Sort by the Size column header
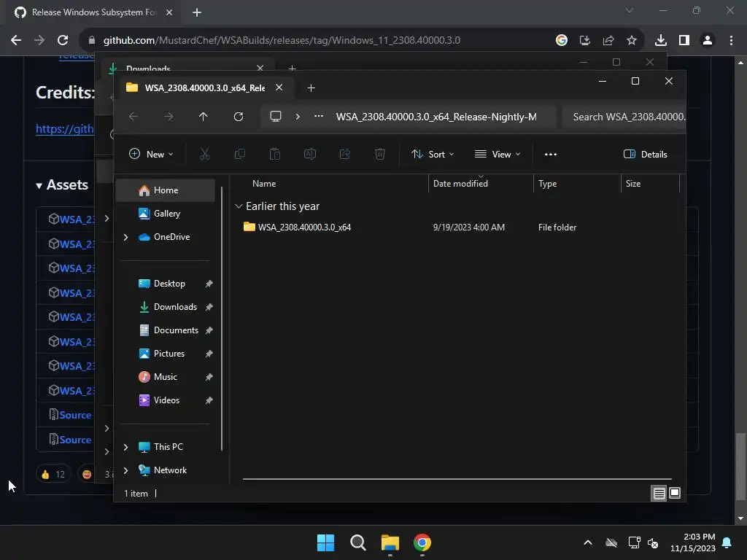 [632, 184]
